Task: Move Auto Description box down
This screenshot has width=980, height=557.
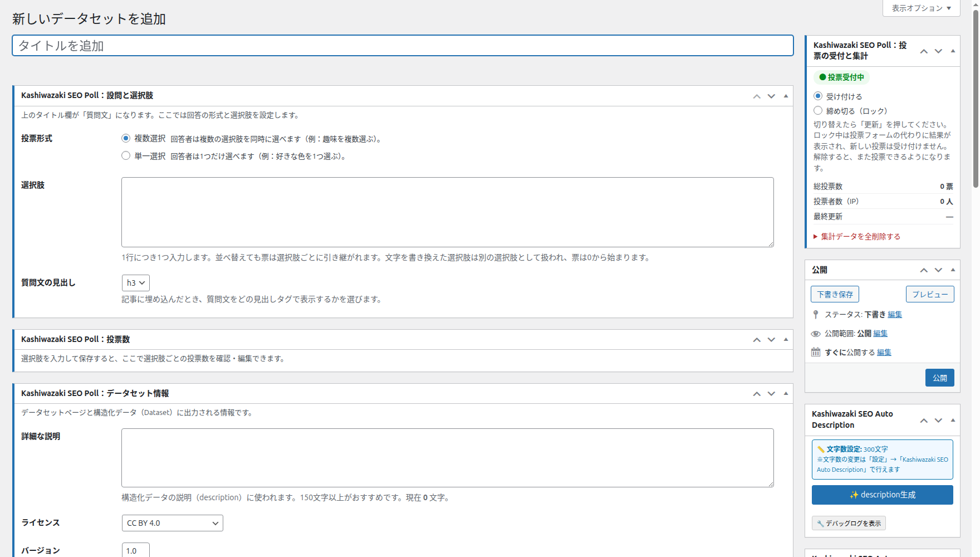Action: (x=938, y=420)
